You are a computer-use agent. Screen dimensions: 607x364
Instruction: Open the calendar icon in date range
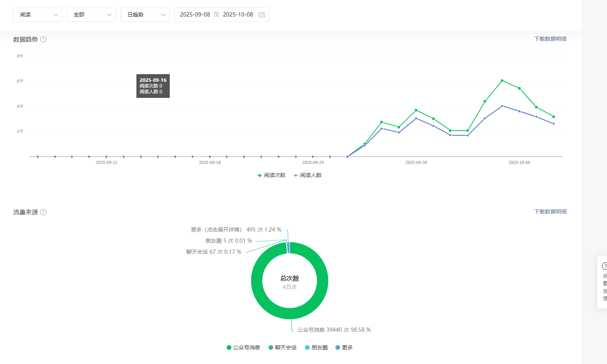point(262,15)
